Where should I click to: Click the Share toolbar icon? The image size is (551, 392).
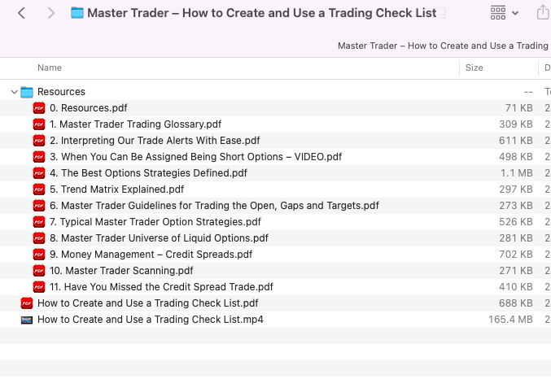point(544,13)
